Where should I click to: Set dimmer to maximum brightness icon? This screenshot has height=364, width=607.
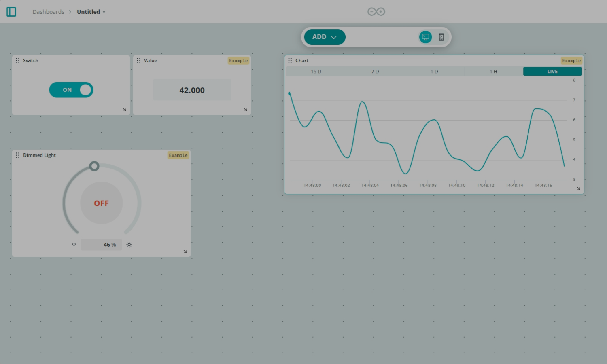click(129, 245)
